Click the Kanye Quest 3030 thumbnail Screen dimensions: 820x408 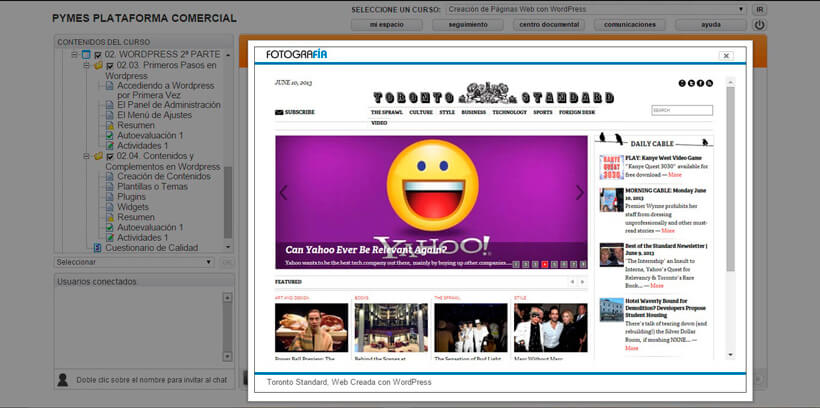611,167
